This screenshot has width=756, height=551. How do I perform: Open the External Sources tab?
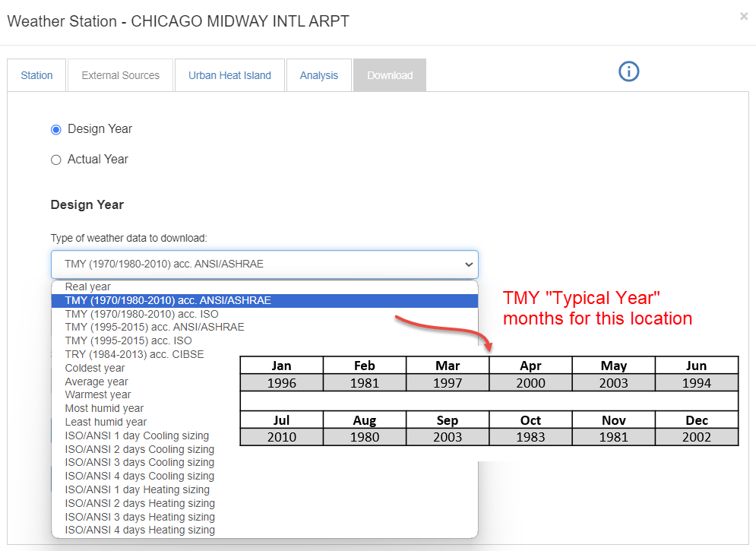pos(121,75)
